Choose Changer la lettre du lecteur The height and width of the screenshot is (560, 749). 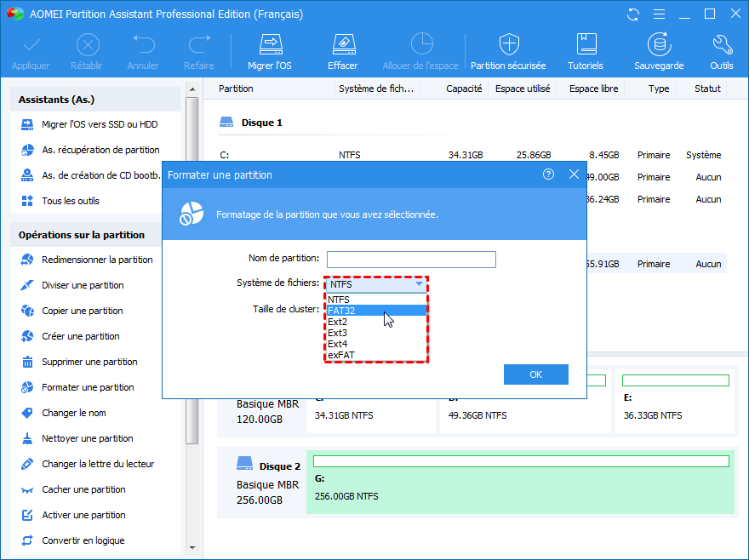pos(88,464)
